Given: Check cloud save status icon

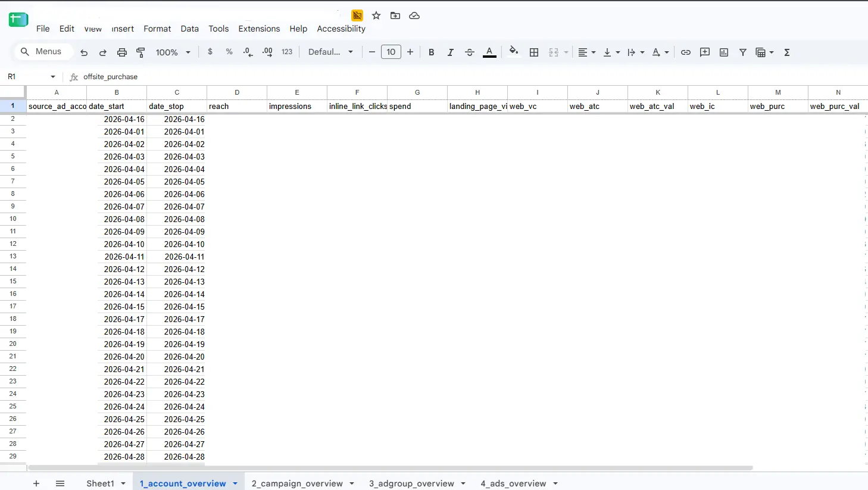Looking at the screenshot, I should [414, 15].
